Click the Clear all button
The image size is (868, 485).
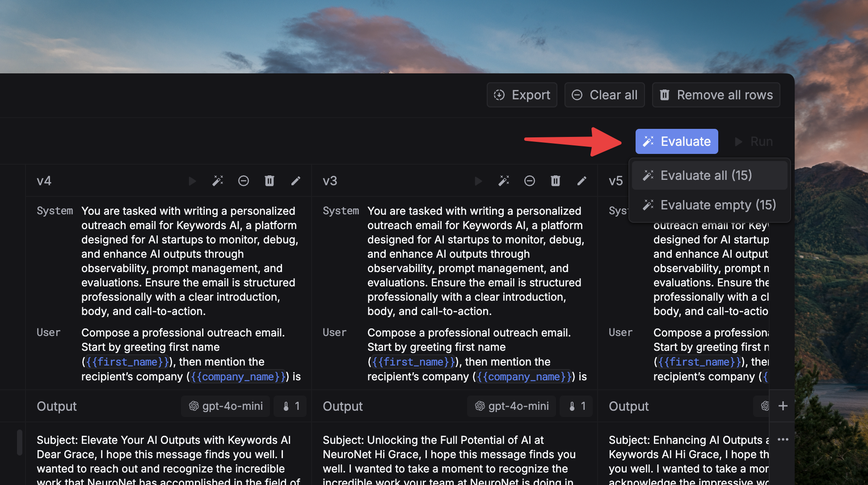click(604, 95)
